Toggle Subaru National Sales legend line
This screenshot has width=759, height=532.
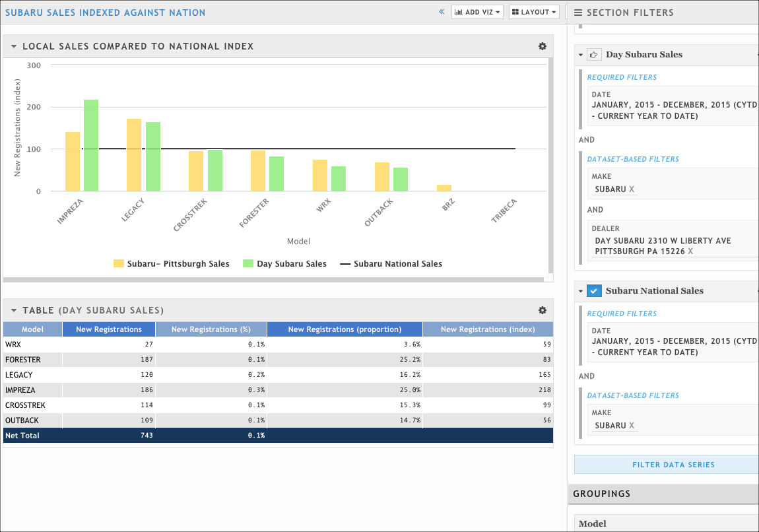pos(345,264)
